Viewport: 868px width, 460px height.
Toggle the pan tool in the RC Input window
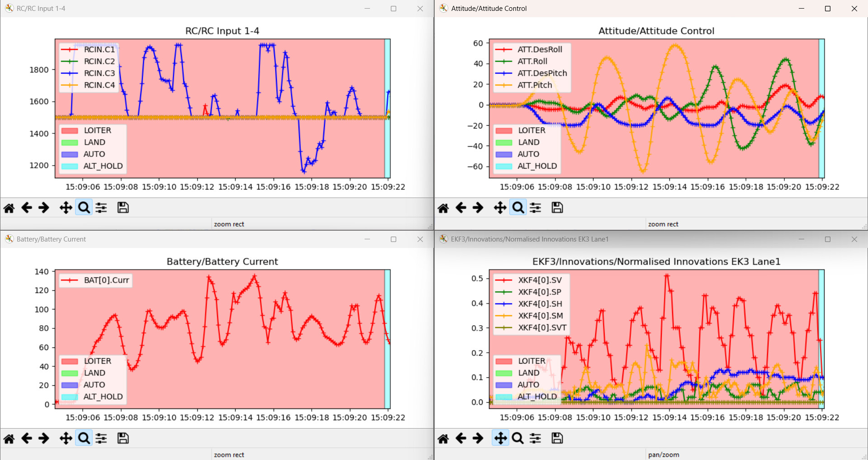click(66, 208)
